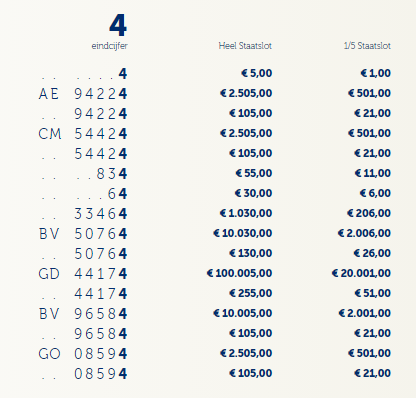Select the € 100.005,00 prize amount
The height and width of the screenshot is (398, 416).
(x=239, y=273)
